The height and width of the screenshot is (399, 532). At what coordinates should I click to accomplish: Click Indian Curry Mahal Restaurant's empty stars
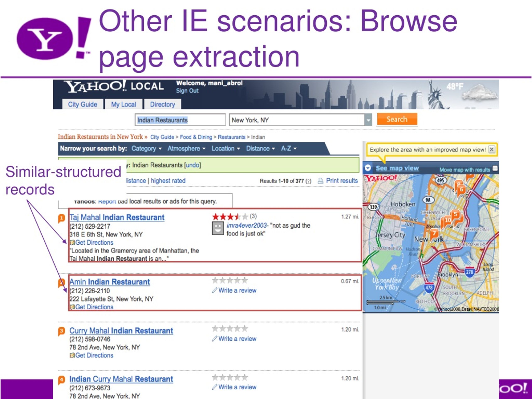pos(230,378)
